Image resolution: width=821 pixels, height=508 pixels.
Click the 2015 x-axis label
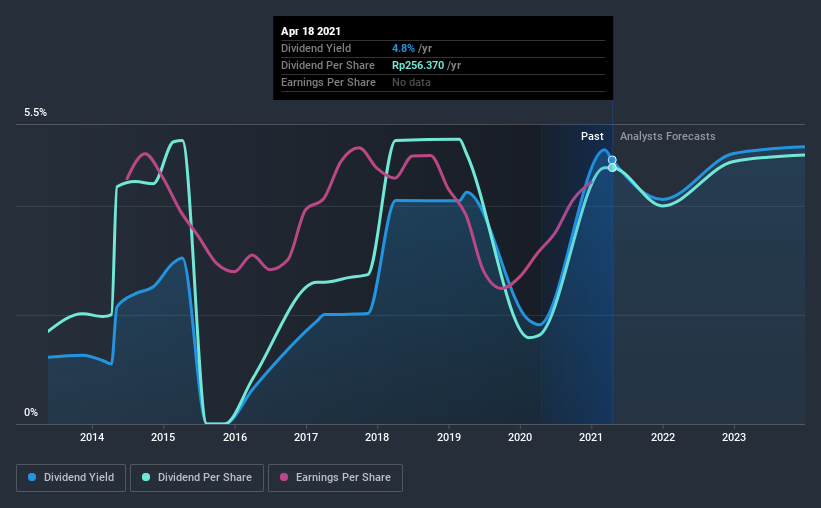click(163, 437)
